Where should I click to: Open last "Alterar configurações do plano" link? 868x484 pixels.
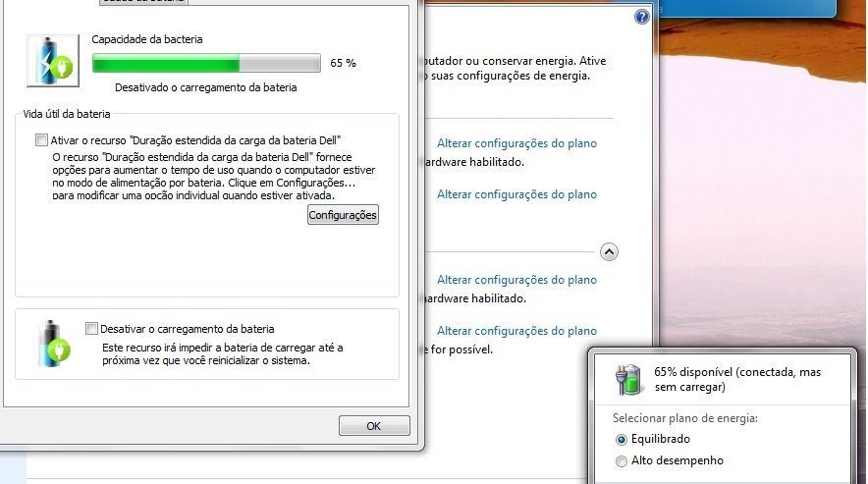point(516,331)
